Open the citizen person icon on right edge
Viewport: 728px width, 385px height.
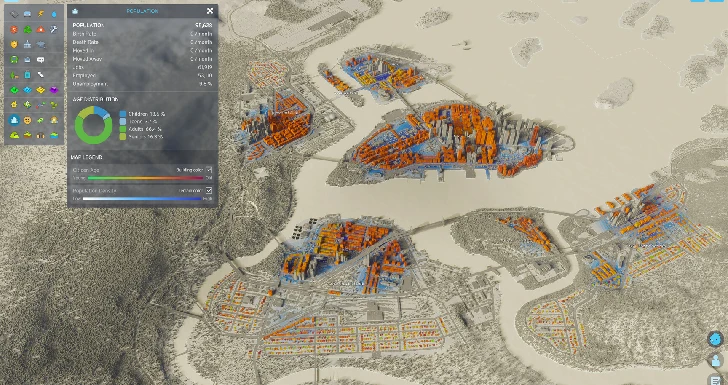click(x=716, y=360)
